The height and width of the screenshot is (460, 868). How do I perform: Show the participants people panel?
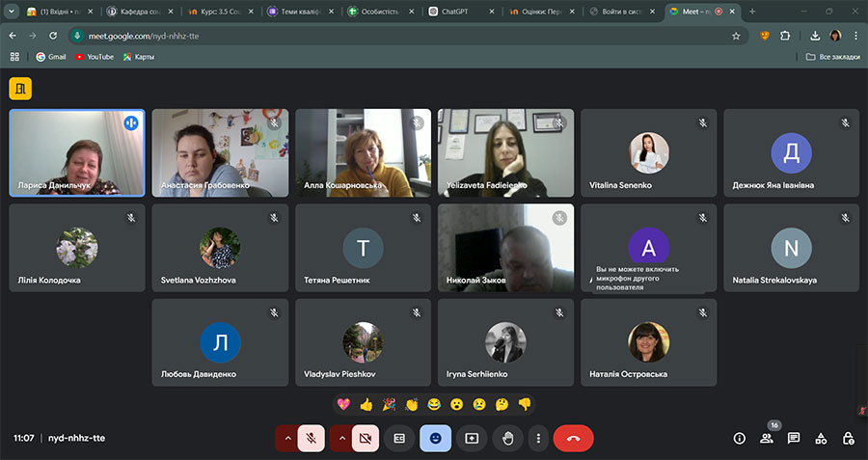coord(767,438)
